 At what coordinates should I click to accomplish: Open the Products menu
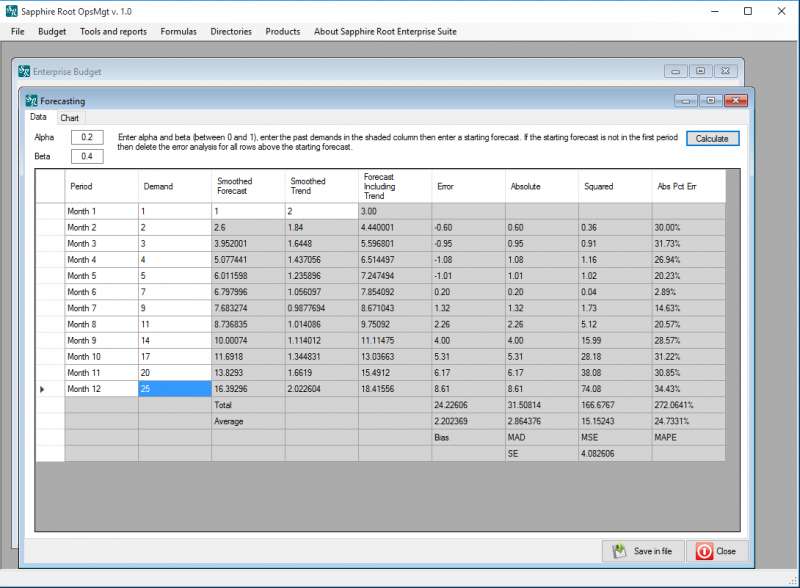[x=283, y=32]
